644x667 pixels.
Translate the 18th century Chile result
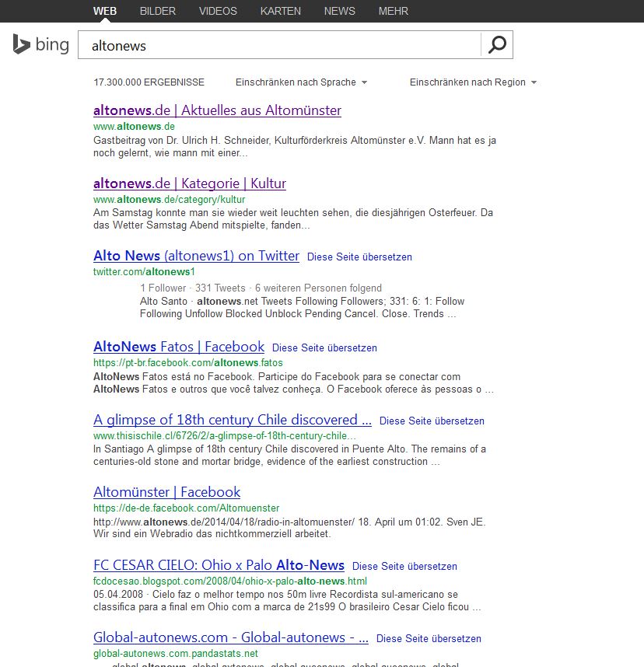coord(432,421)
